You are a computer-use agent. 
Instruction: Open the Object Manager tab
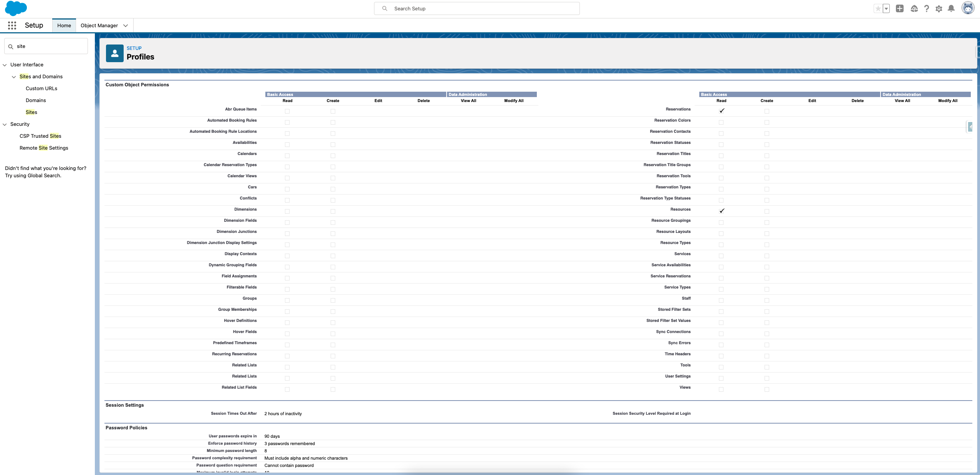[99, 25]
